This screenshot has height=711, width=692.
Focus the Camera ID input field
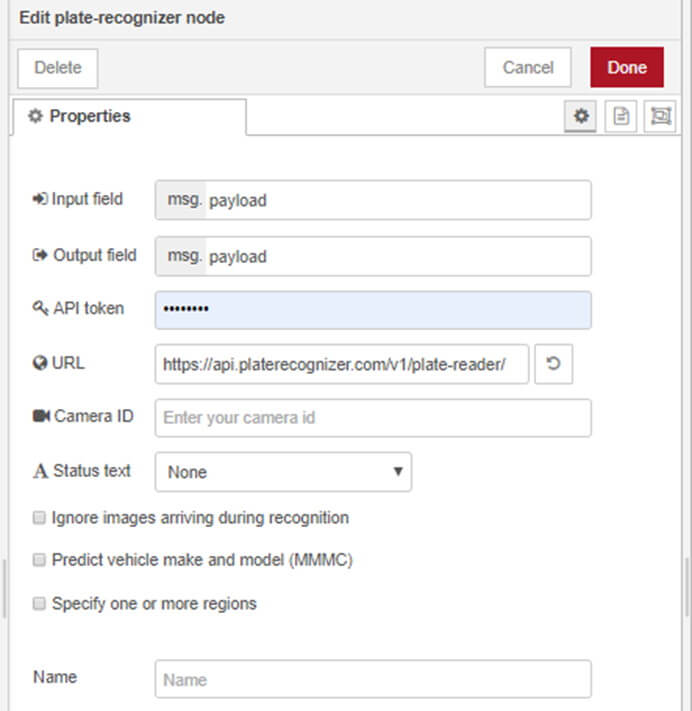(x=373, y=418)
